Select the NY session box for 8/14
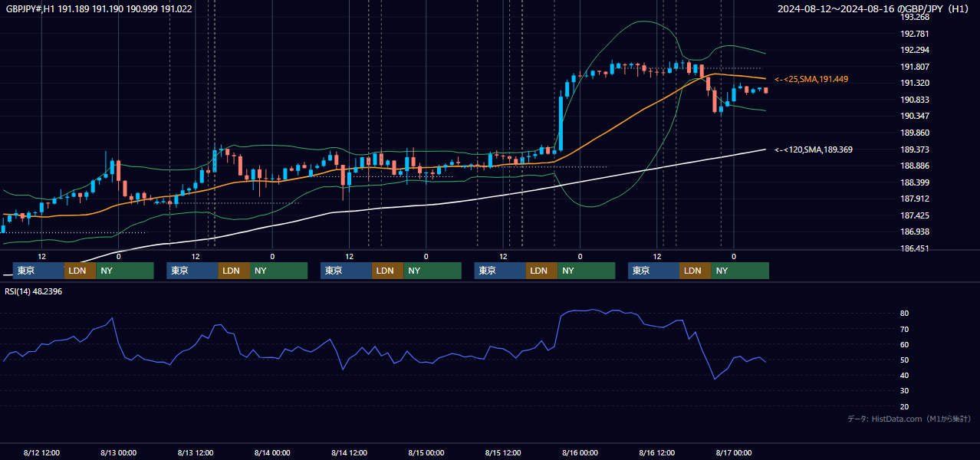 (x=432, y=271)
